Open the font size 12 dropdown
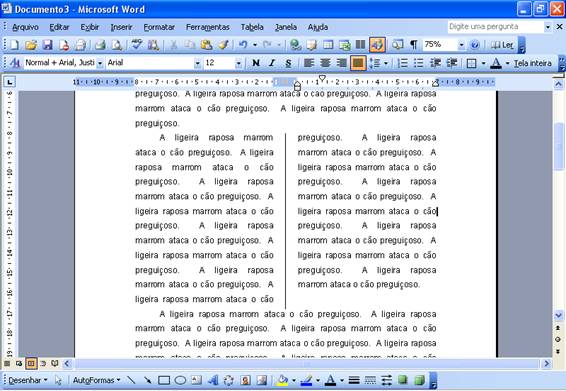The height and width of the screenshot is (391, 566). click(239, 64)
